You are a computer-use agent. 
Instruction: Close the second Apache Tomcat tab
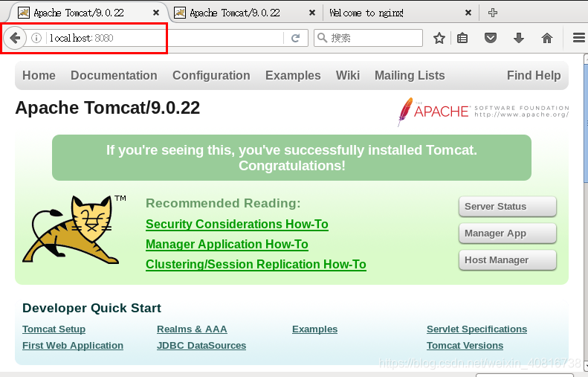point(312,13)
